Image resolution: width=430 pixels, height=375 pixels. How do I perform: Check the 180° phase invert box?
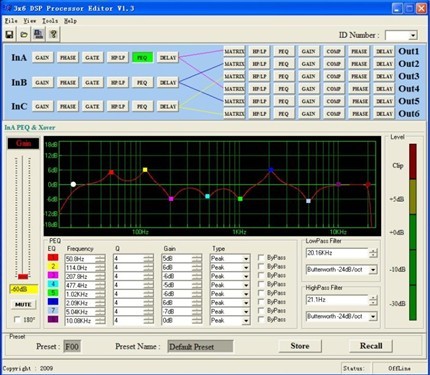click(17, 320)
